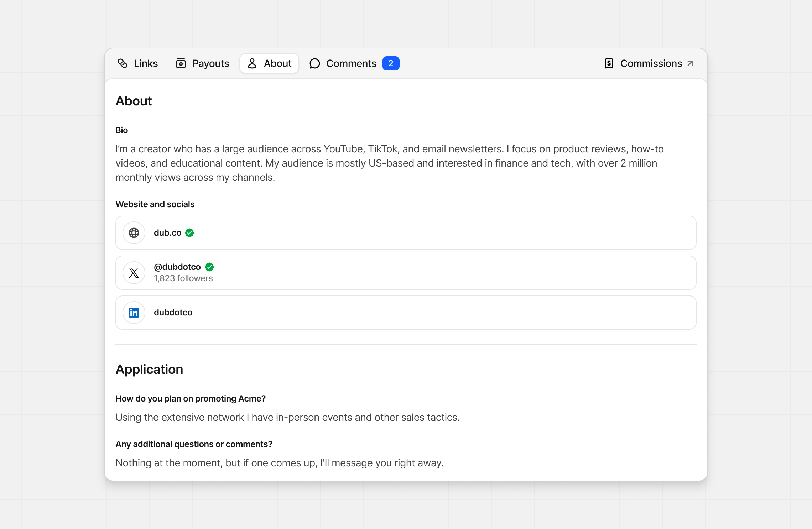Select the Comments tab label
The height and width of the screenshot is (529, 812).
351,63
